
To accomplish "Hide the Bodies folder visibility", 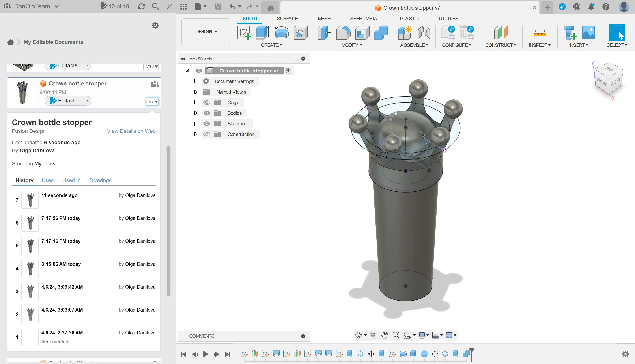I will (x=207, y=113).
